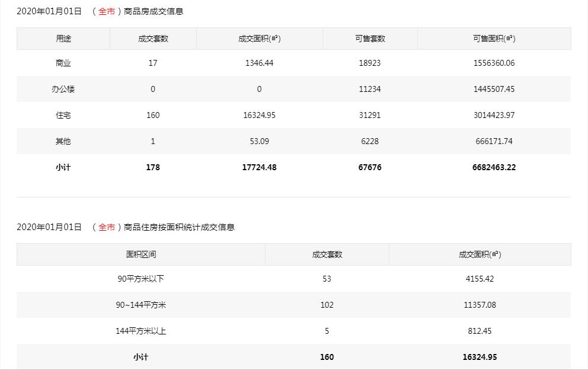Click the 住宅 row label
The image size is (588, 370).
pos(63,115)
